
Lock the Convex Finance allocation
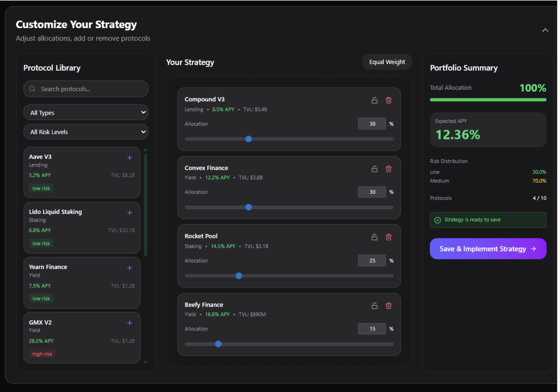point(374,169)
